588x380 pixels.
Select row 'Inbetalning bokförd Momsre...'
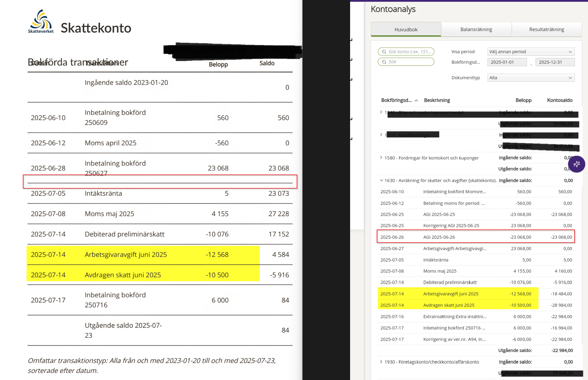click(x=476, y=192)
